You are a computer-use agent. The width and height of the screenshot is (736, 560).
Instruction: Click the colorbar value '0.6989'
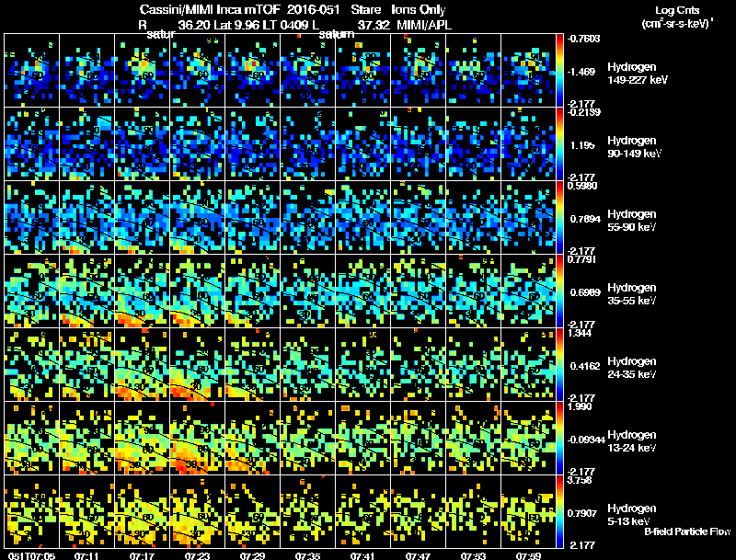(x=585, y=292)
